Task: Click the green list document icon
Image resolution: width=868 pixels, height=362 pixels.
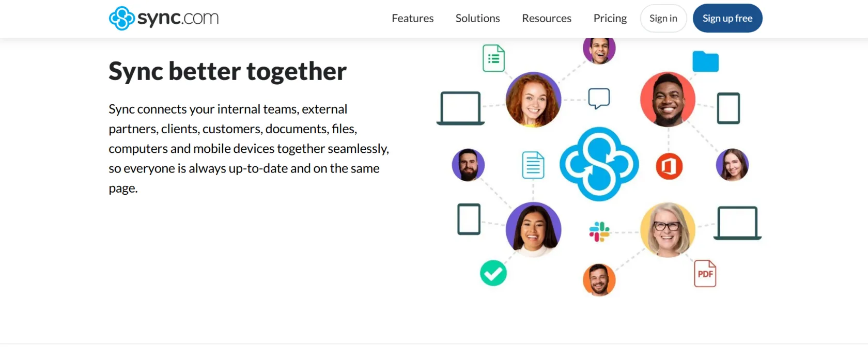Action: pyautogui.click(x=493, y=58)
